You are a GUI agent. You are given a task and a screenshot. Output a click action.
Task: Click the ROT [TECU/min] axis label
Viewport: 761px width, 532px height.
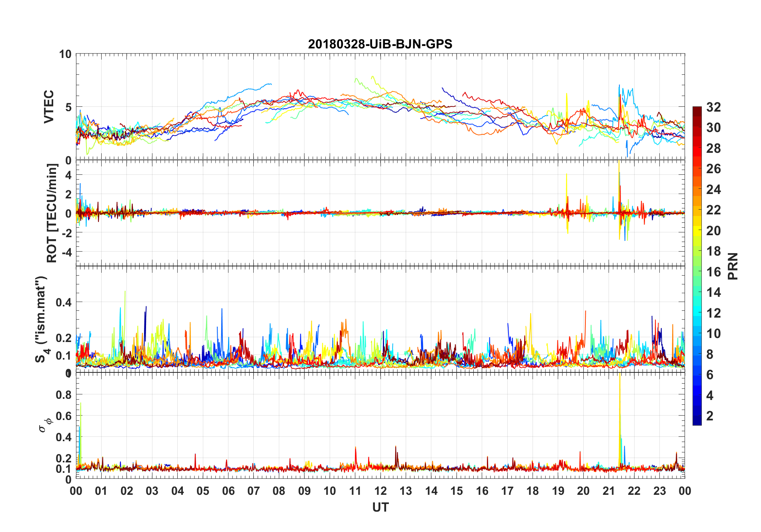coord(52,213)
